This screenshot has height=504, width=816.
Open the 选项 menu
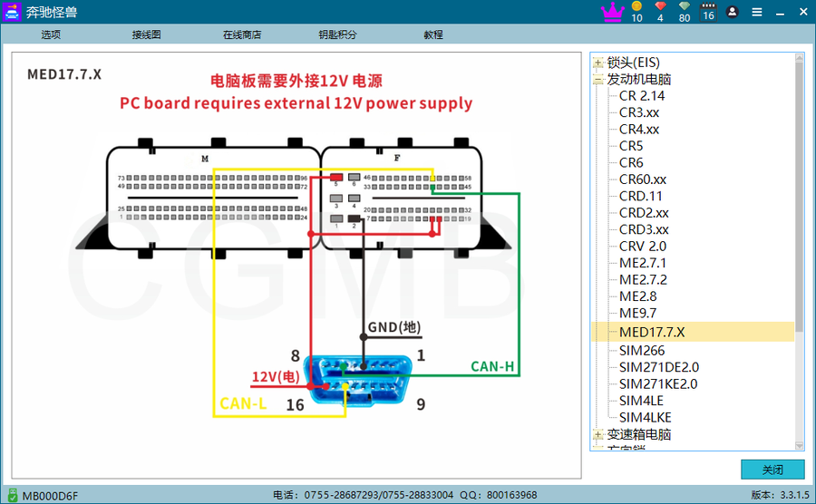coord(51,34)
